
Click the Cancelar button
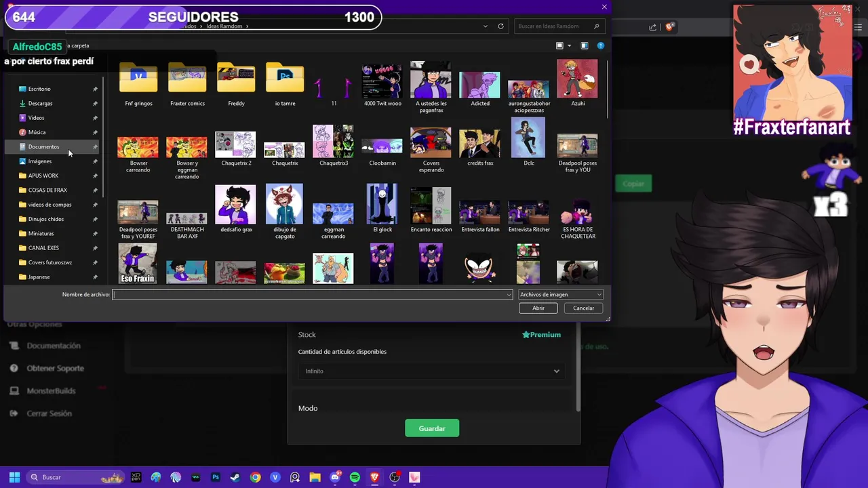(583, 308)
